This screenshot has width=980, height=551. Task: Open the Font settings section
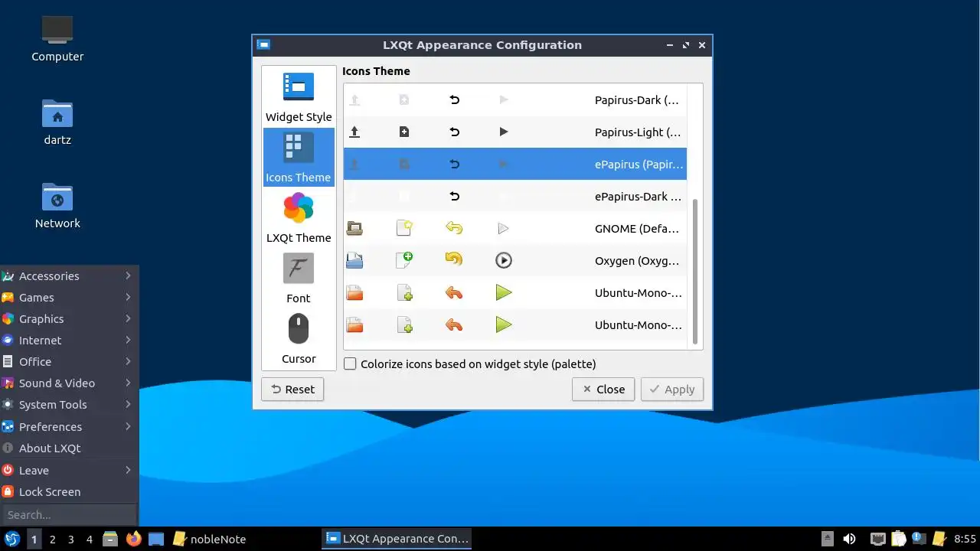click(299, 279)
